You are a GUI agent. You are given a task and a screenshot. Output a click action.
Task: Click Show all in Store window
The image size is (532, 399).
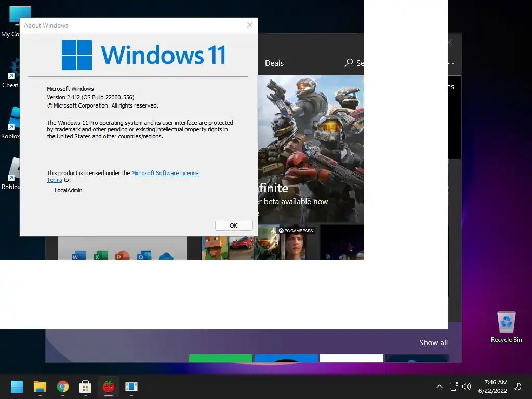tap(433, 343)
